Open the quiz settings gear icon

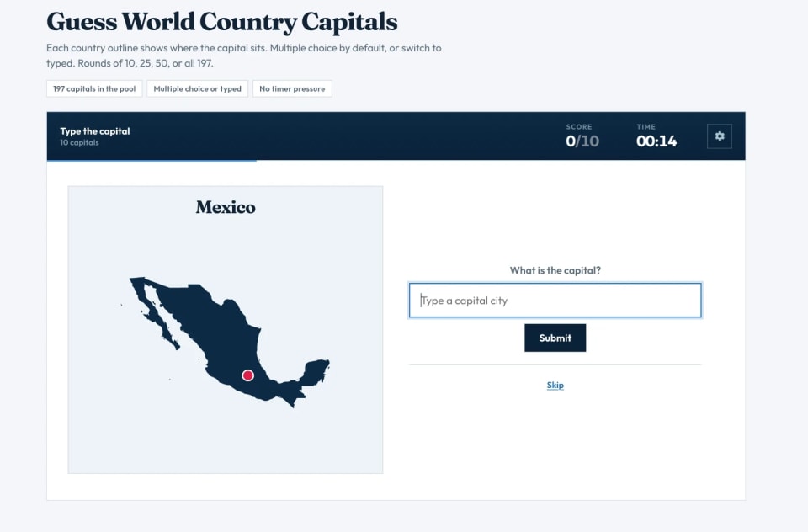click(x=720, y=136)
